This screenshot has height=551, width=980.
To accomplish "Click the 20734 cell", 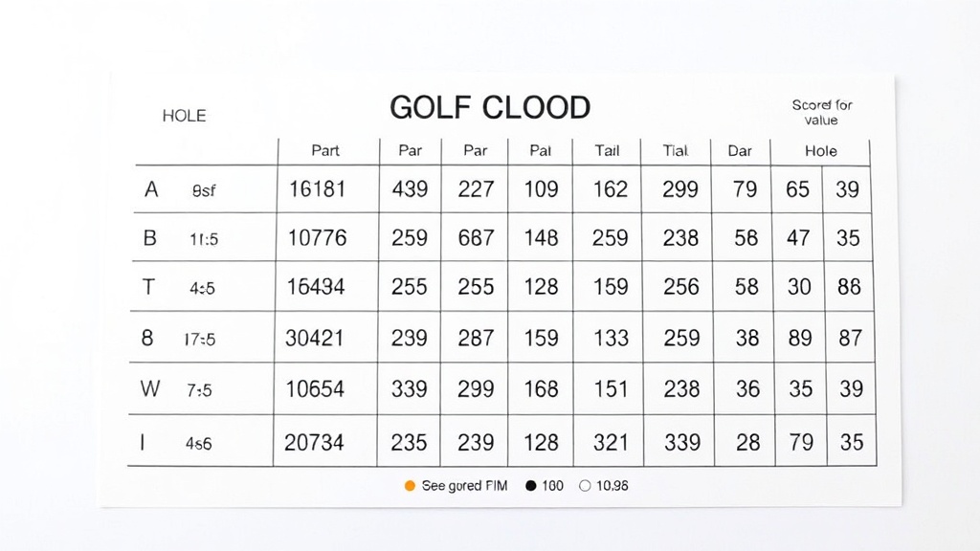I will click(314, 442).
